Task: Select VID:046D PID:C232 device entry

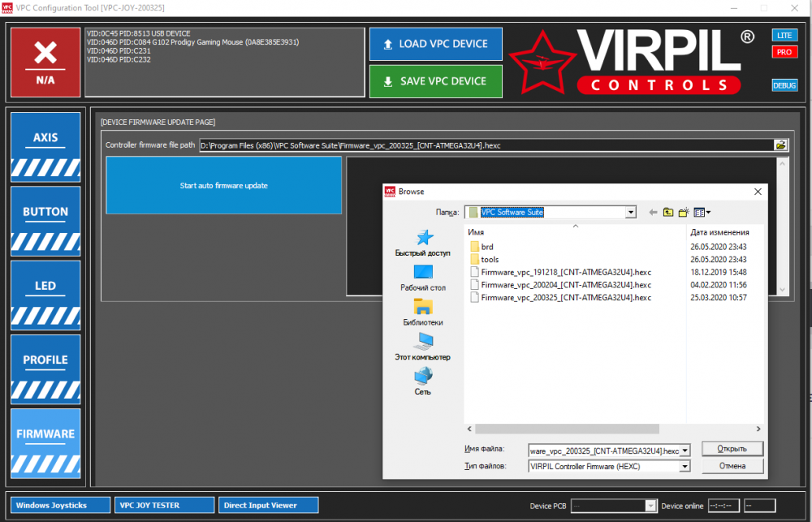Action: [x=119, y=59]
